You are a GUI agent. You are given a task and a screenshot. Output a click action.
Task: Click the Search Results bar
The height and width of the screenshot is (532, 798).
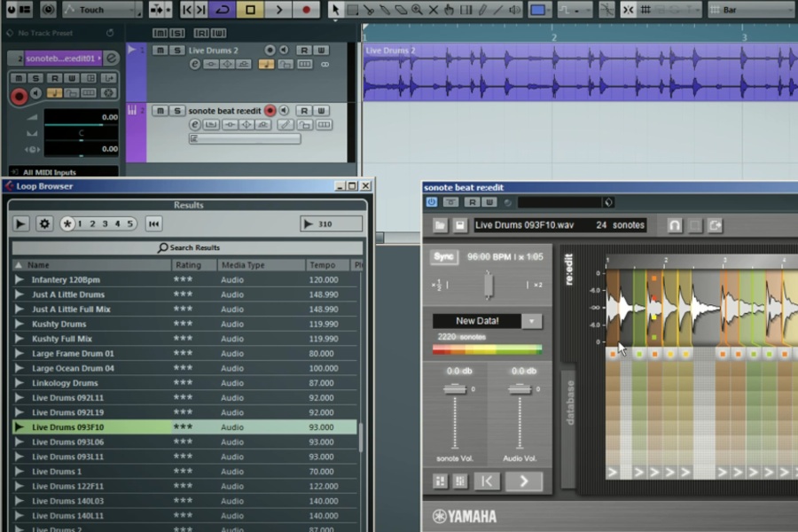coord(188,247)
